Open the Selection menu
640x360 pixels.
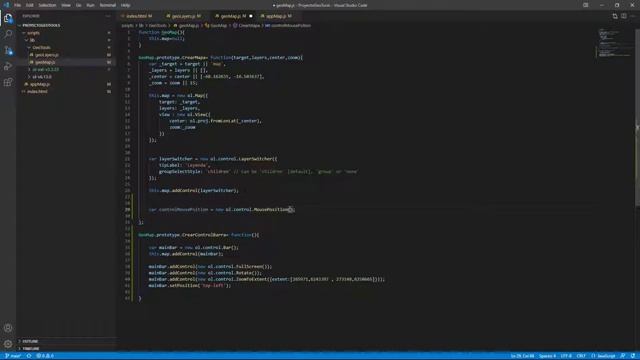click(x=47, y=5)
